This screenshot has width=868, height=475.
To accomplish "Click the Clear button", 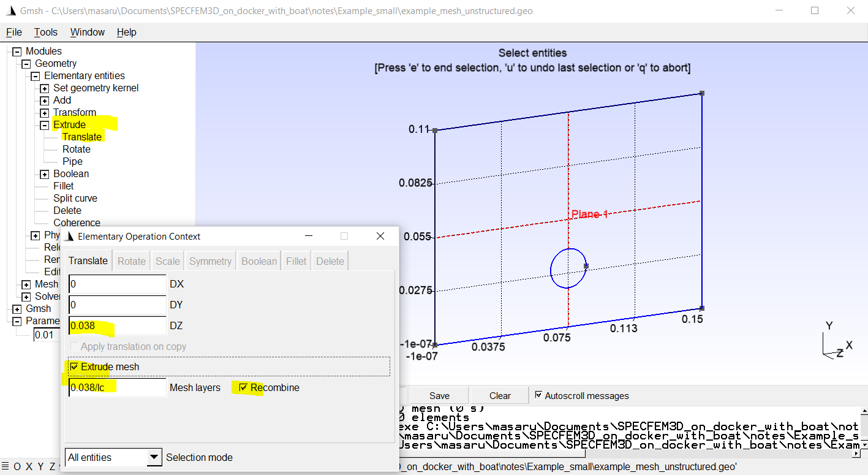I will [500, 395].
